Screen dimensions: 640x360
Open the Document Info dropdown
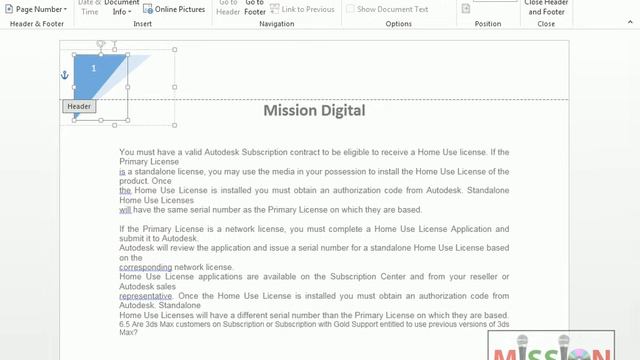(122, 8)
